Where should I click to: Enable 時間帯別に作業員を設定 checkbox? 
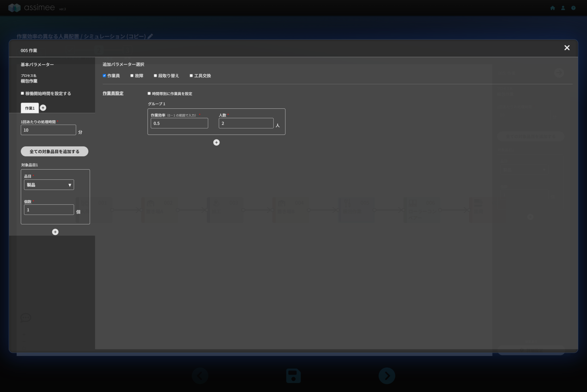pos(149,93)
